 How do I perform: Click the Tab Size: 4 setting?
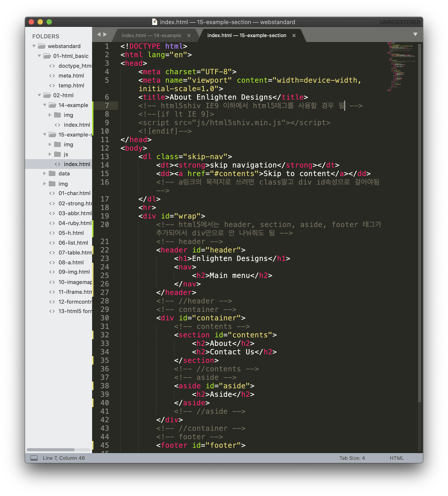tap(352, 458)
